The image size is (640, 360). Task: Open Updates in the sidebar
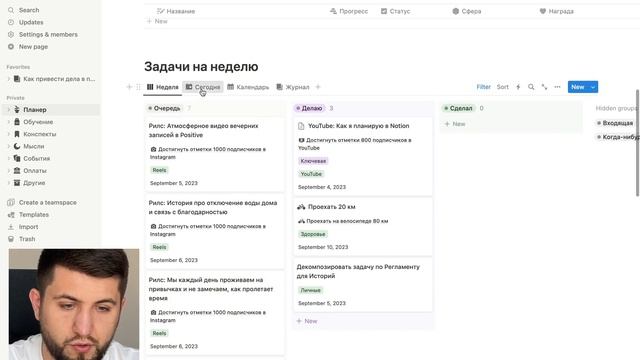[x=31, y=22]
